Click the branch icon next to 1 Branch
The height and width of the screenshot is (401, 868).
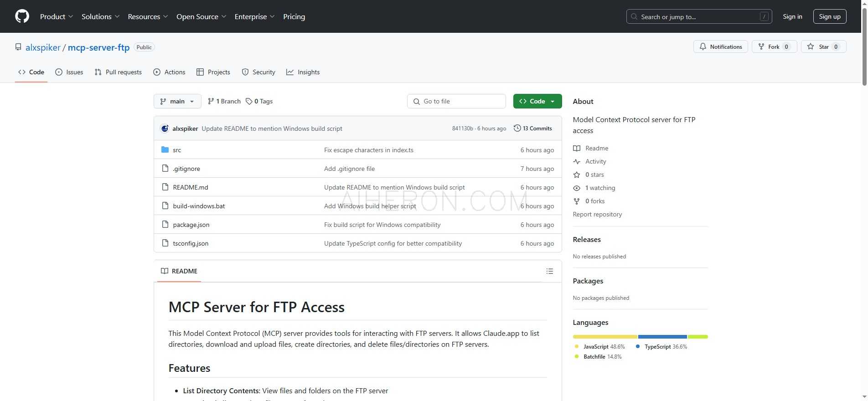[x=211, y=101]
